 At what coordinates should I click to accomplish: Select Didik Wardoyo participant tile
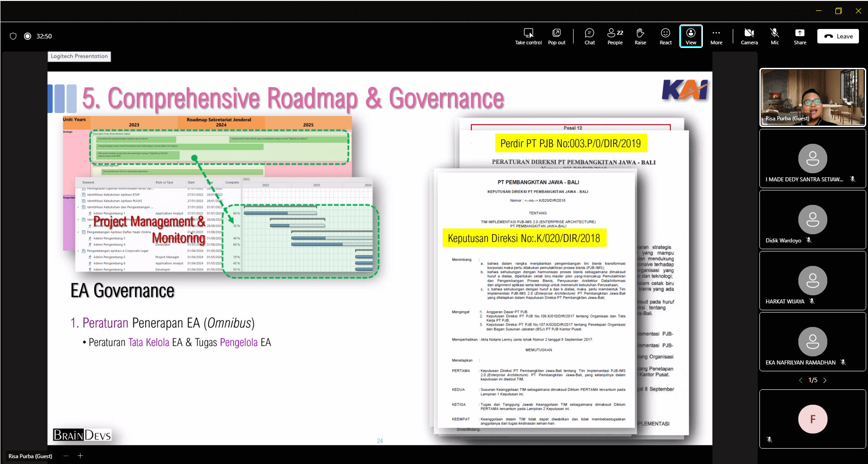pos(813,219)
